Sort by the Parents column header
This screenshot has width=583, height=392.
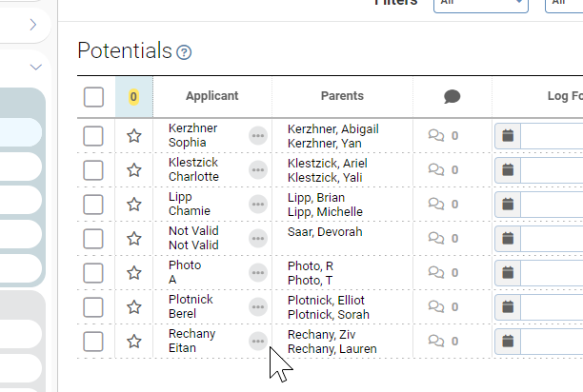point(342,96)
